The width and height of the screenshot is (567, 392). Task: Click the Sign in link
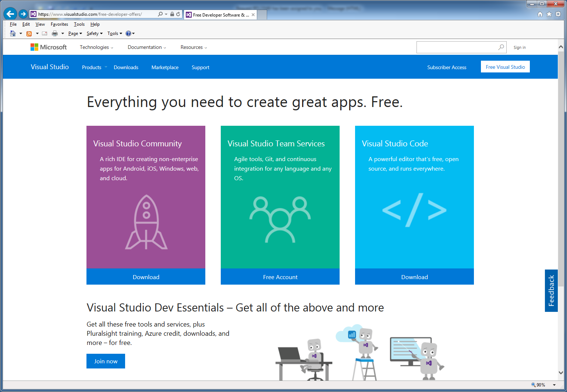click(x=520, y=47)
